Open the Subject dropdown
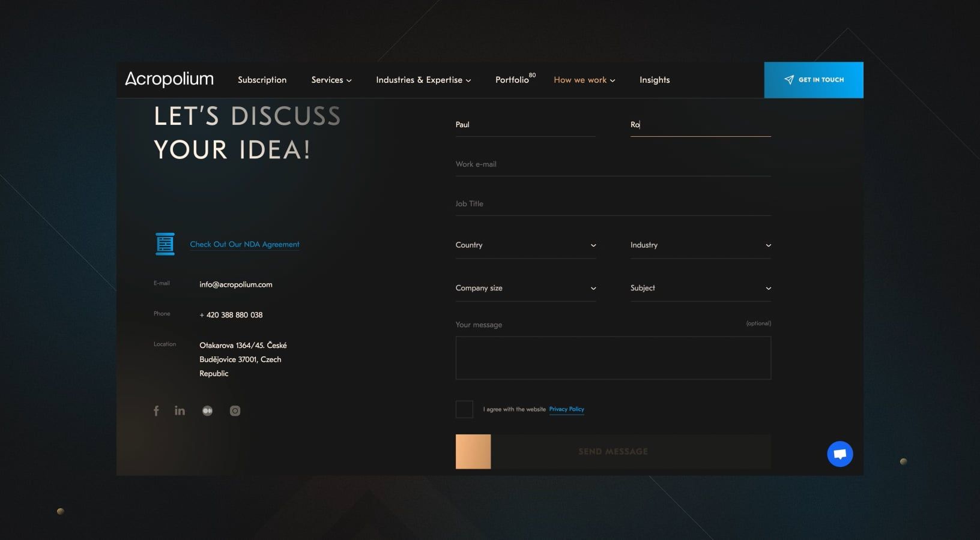Viewport: 980px width, 540px height. click(x=700, y=288)
